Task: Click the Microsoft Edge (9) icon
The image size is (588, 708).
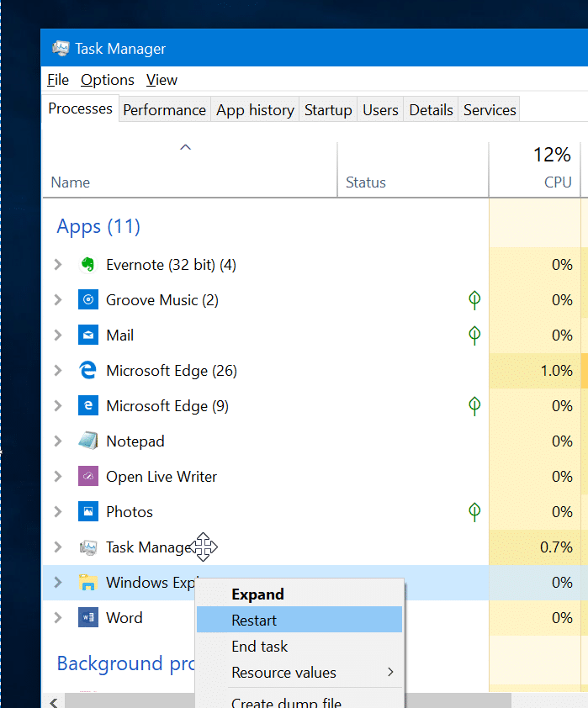Action: [88, 405]
